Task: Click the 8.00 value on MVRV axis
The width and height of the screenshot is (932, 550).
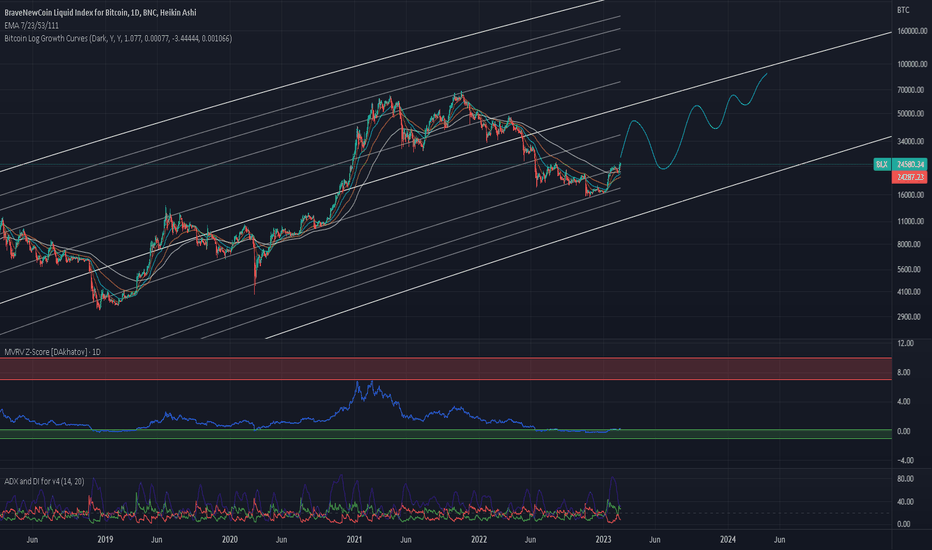Action: [x=904, y=373]
